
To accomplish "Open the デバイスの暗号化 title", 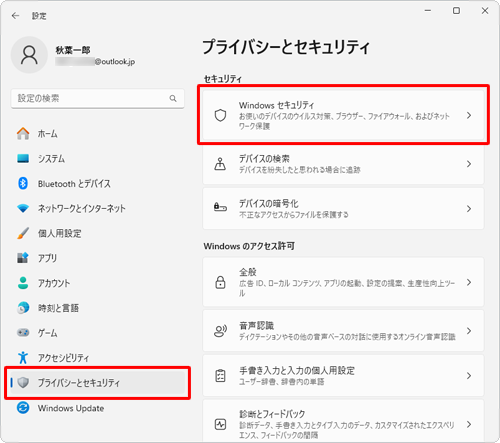I will (268, 203).
